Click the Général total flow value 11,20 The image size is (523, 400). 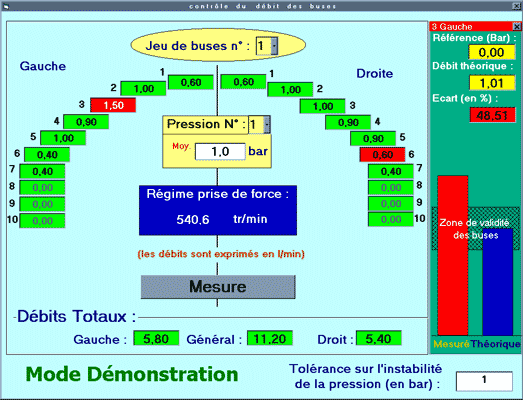pos(270,338)
